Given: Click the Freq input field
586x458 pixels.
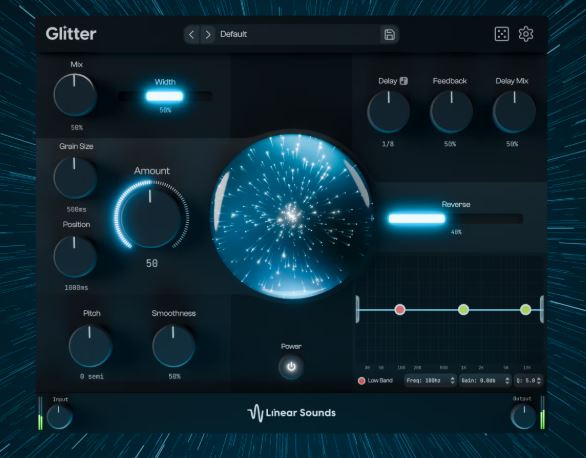Looking at the screenshot, I should [430, 381].
